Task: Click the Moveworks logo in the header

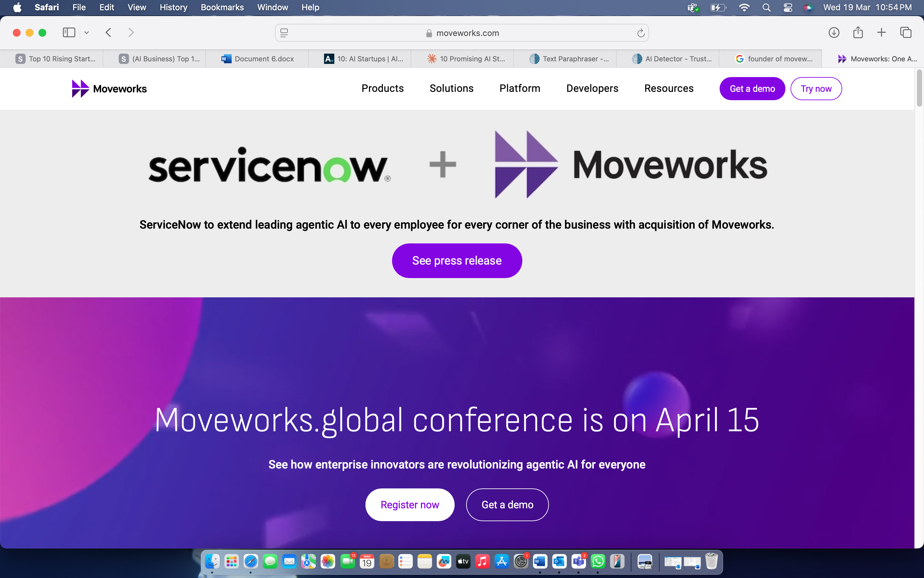Action: (109, 89)
